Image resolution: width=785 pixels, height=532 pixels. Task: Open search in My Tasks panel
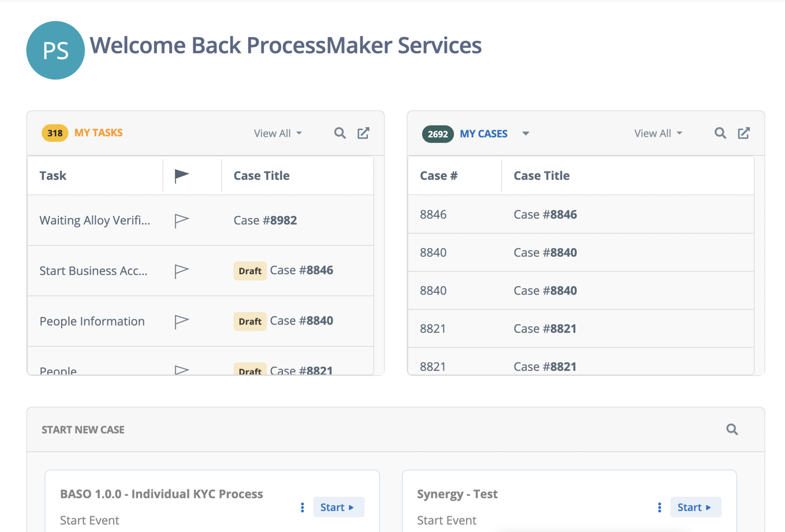[x=340, y=133]
